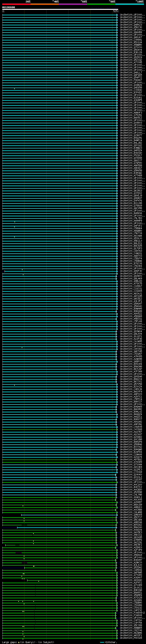The width and height of the screenshot is (146, 644).
Task: Click the UniRef100_C5L7B3 label
Action: [x=131, y=218]
